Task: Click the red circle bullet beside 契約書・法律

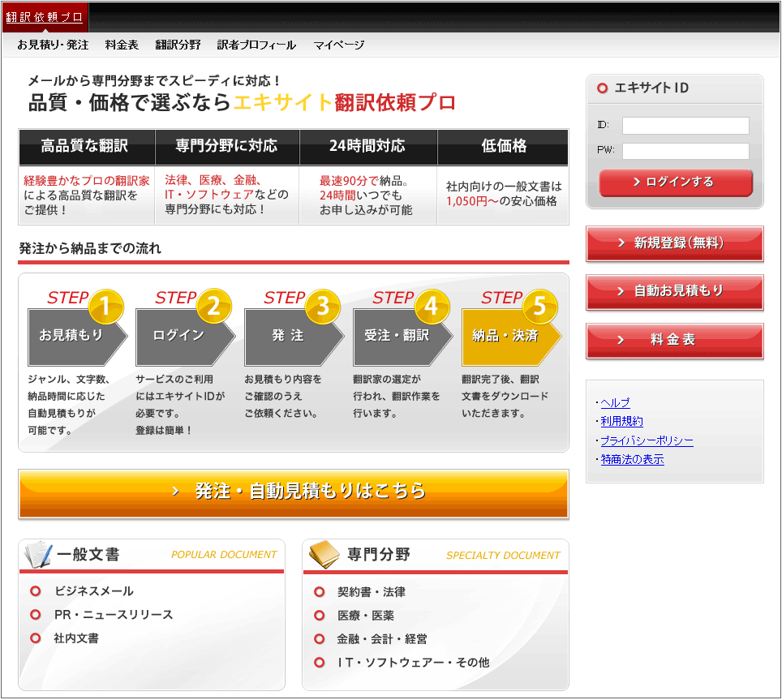Action: coord(319,592)
